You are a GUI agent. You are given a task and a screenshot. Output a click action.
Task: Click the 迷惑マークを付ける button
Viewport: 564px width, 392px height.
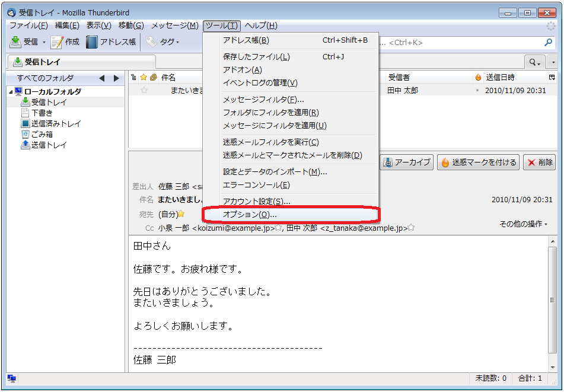click(x=478, y=162)
